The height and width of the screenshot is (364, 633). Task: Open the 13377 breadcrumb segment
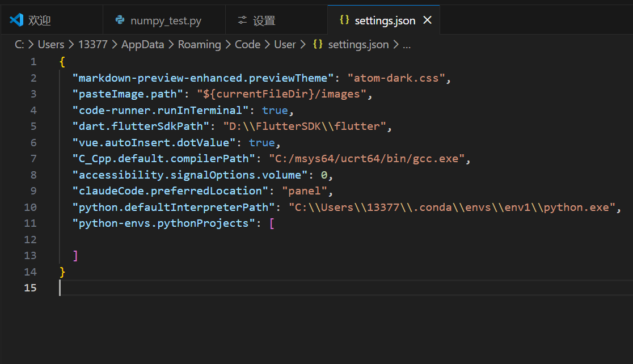pos(93,44)
